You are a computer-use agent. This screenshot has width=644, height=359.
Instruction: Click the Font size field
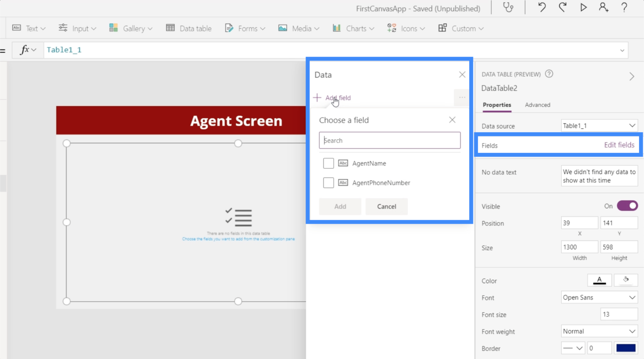(x=619, y=315)
